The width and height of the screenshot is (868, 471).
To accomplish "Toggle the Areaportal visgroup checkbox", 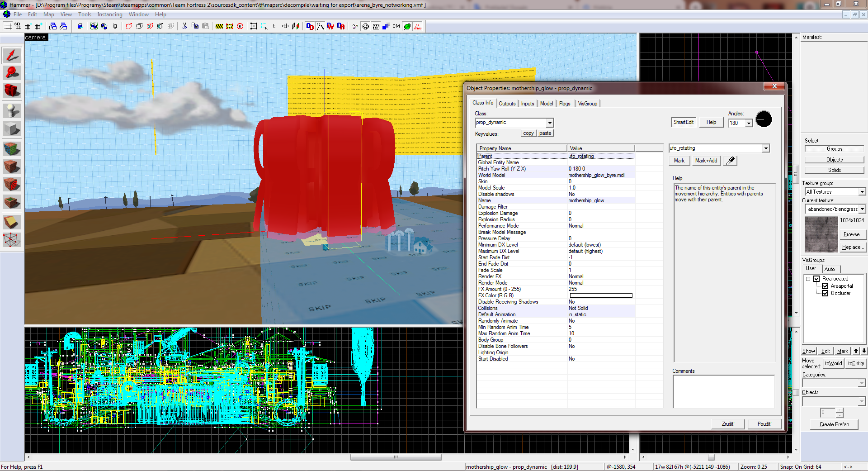I will tap(825, 286).
